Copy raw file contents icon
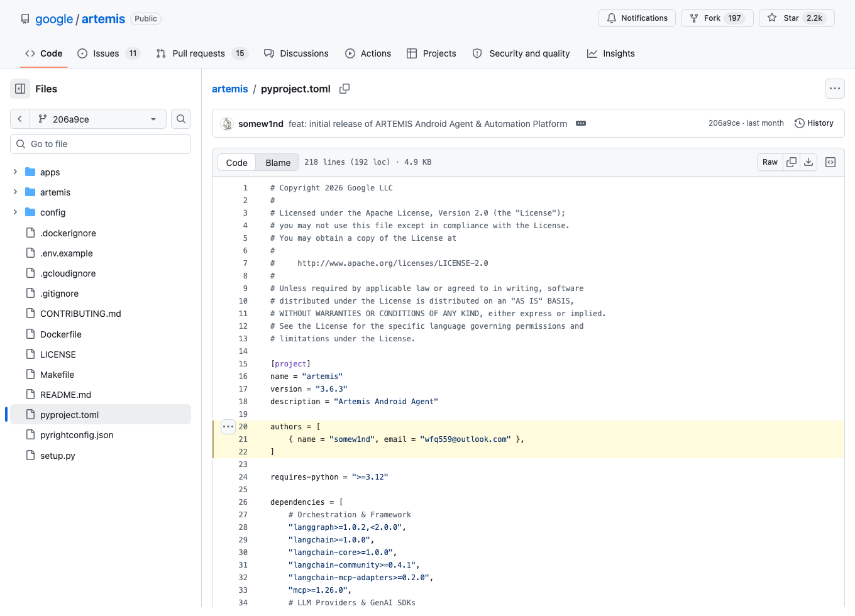This screenshot has width=855, height=616. click(x=792, y=162)
